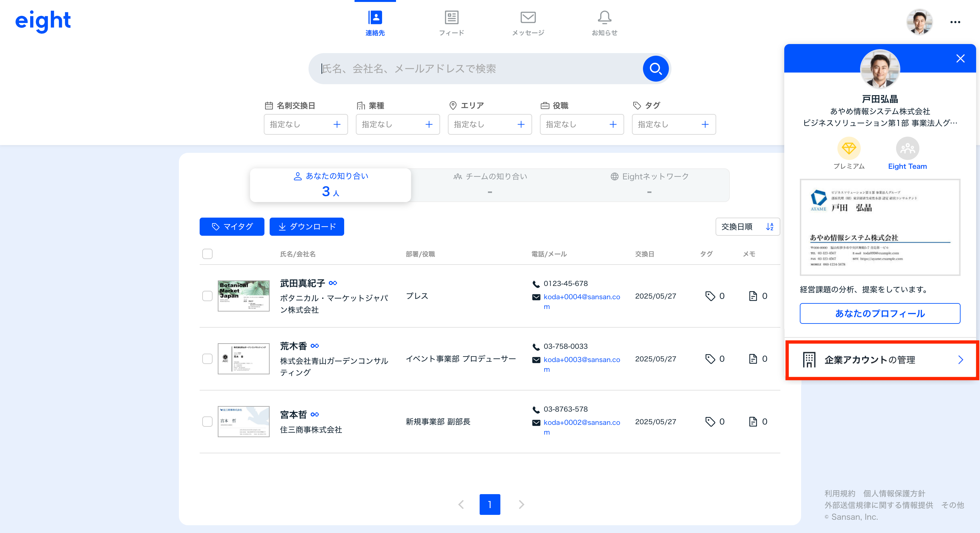This screenshot has width=980, height=533.
Task: Check the checkbox for 荒木香's row
Action: (x=207, y=359)
